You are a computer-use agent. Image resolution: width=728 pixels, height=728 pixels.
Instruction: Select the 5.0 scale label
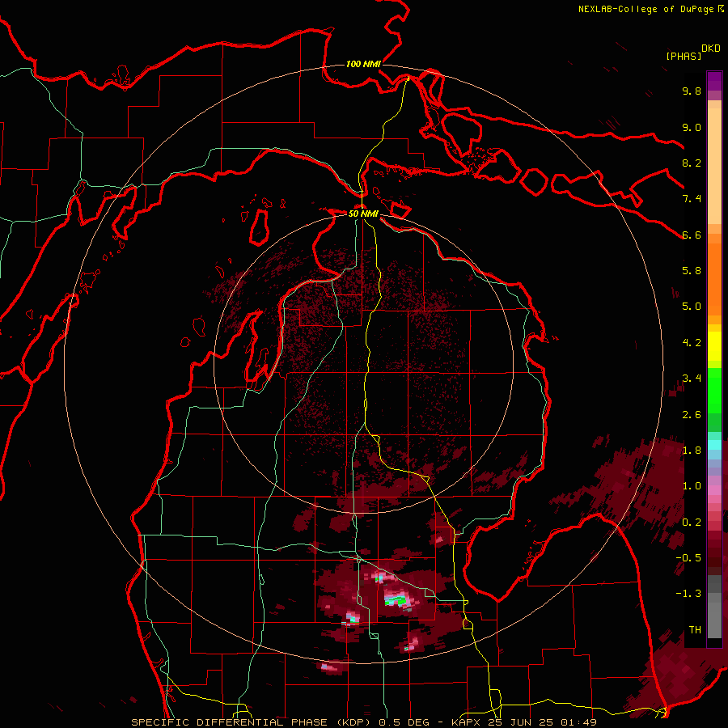[692, 307]
